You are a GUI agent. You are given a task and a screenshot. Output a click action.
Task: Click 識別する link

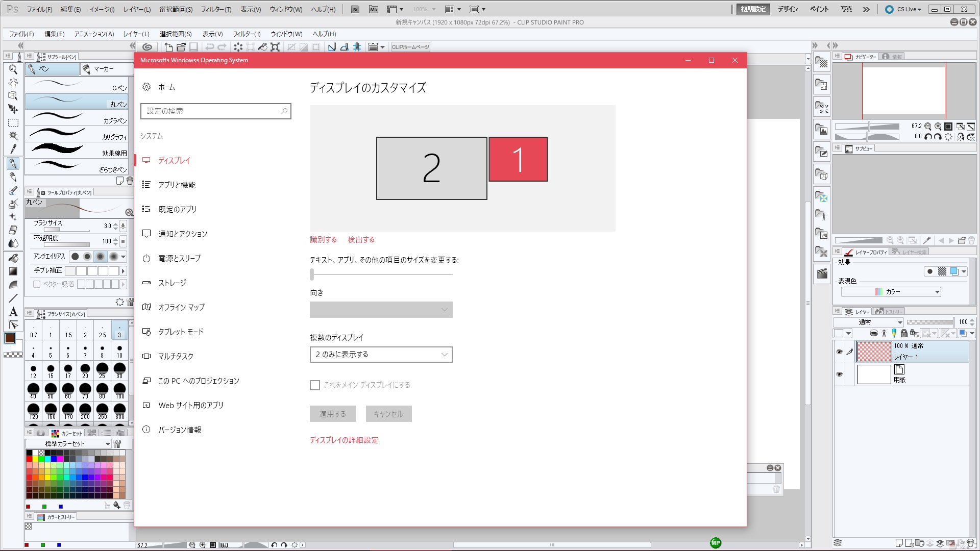[x=323, y=240]
